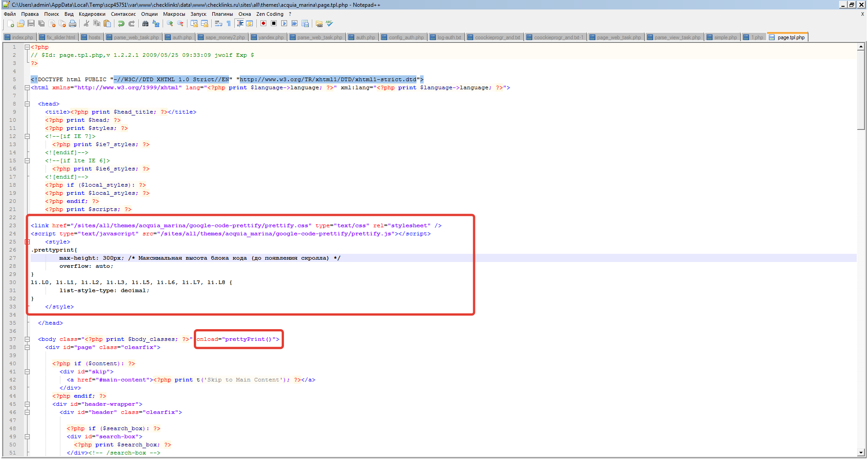The height and width of the screenshot is (459, 868).
Task: Zoom out with magnifier minus icon
Action: point(180,24)
